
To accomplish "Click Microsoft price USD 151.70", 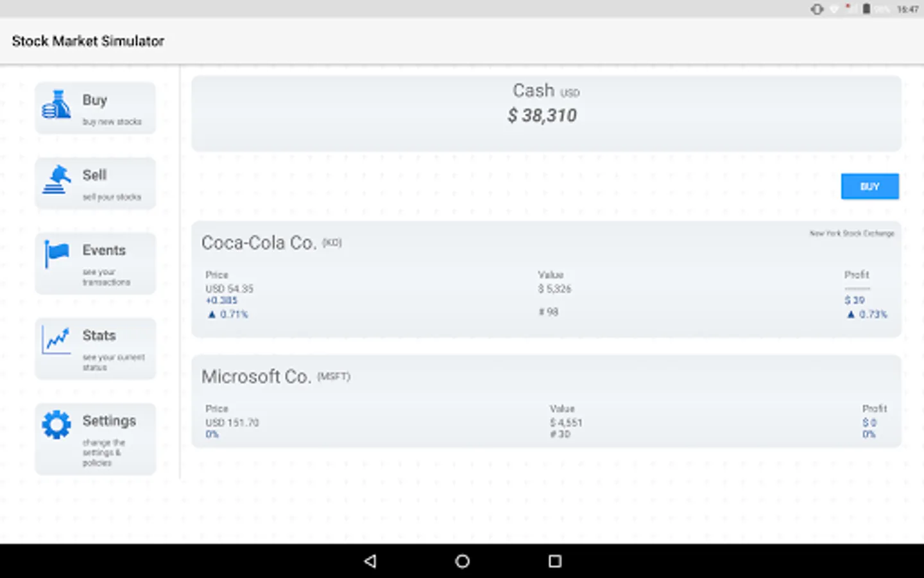I will (x=232, y=423).
